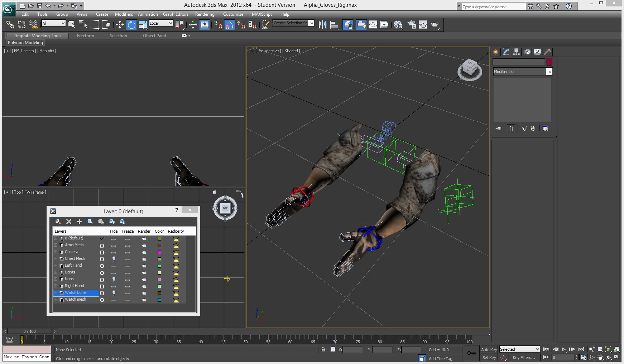Enable Auto Key animation mode
The image size is (624, 364).
(489, 350)
